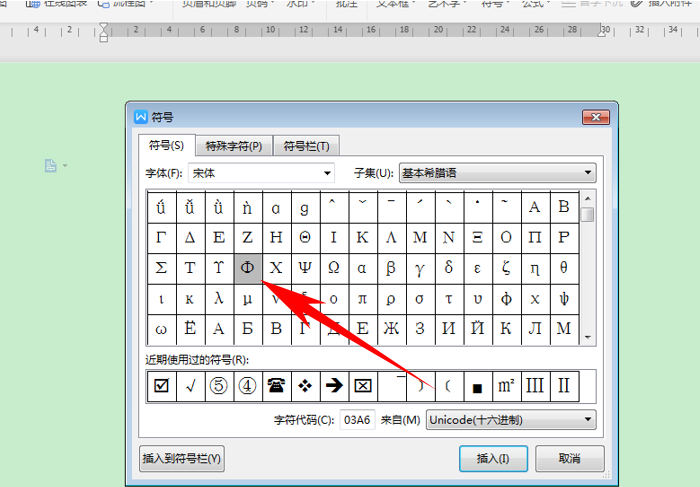Choose the capital Theta Θ symbol
The height and width of the screenshot is (487, 700).
point(305,237)
